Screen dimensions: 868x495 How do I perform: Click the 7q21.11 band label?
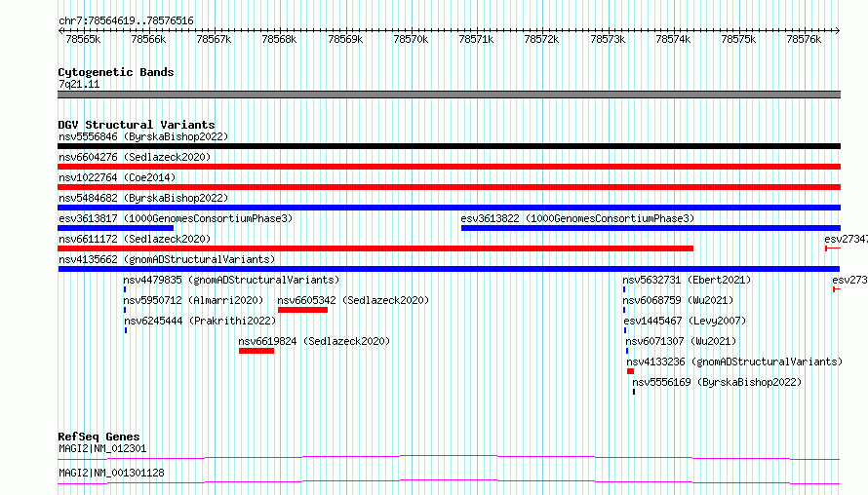click(79, 84)
